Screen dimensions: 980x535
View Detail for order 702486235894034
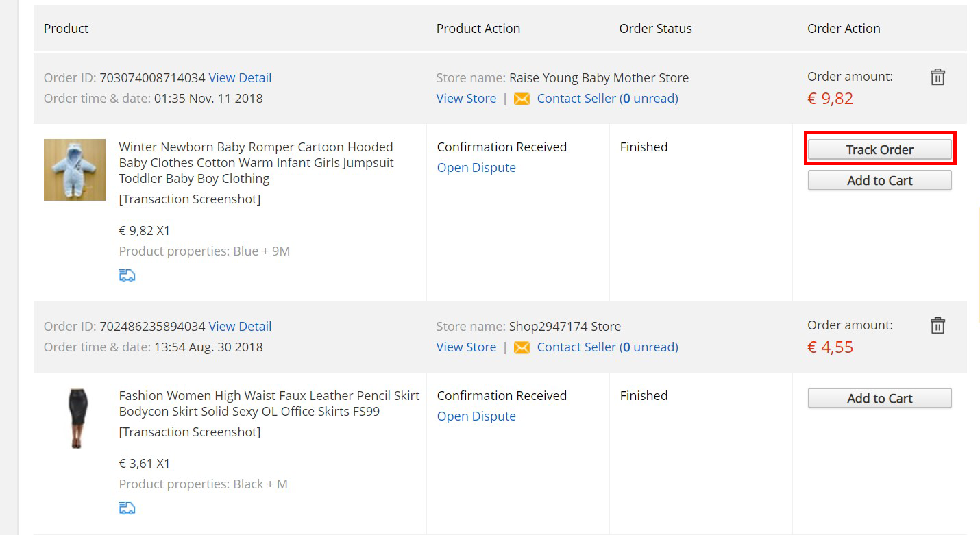point(240,326)
